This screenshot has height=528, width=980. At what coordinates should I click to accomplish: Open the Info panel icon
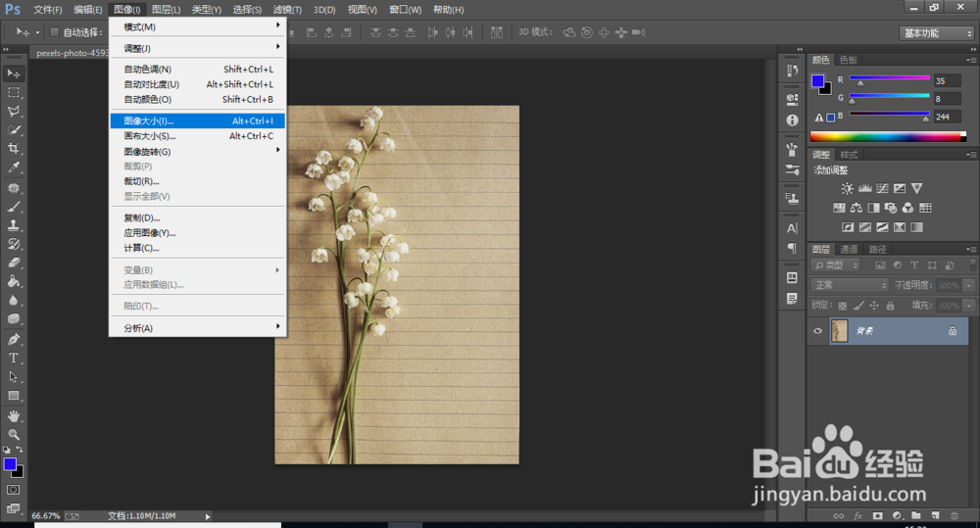coord(792,120)
